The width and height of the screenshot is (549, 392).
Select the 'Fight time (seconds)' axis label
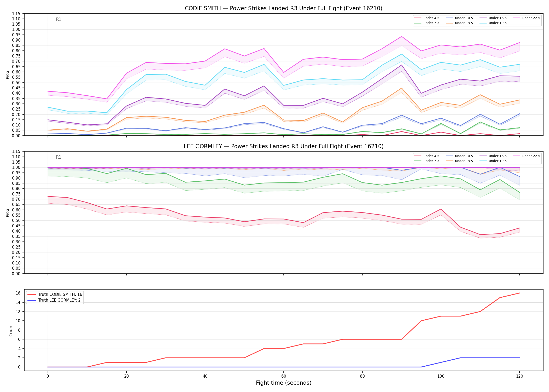[283, 383]
